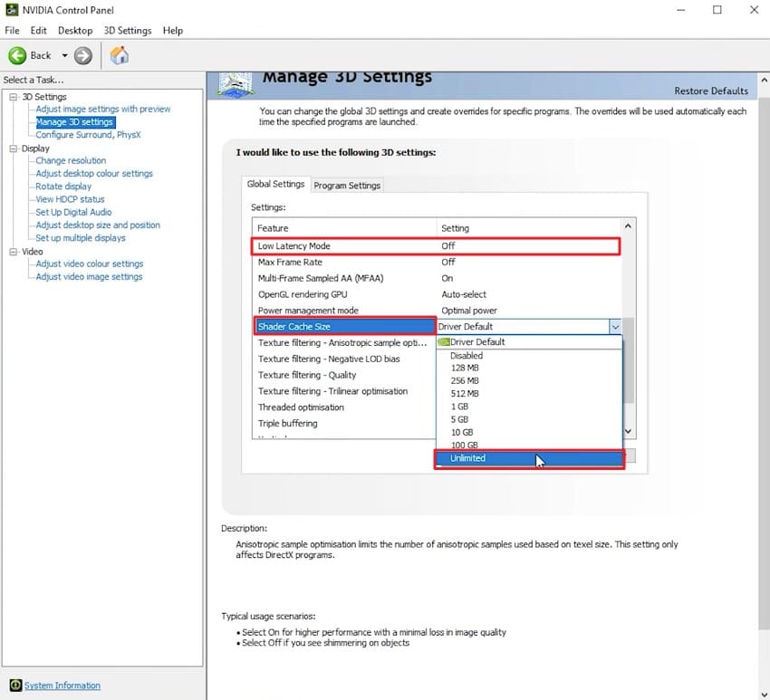
Task: Choose Disabled in shader cache list
Action: point(529,355)
